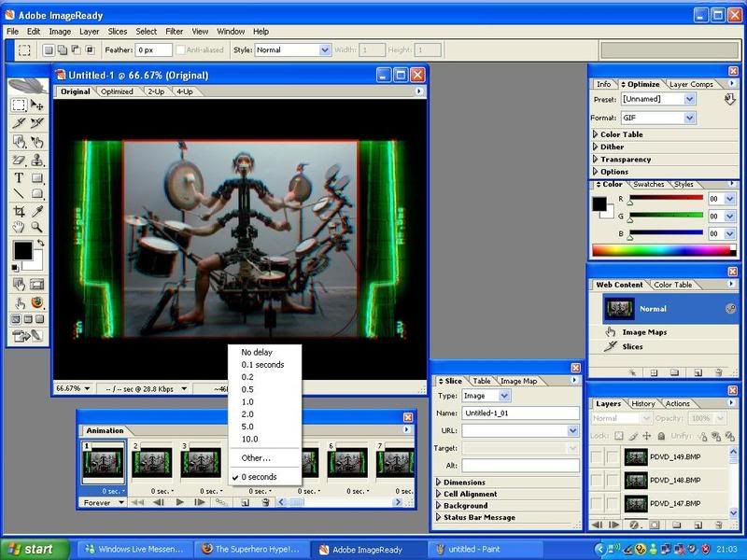Expand the Transparency section

click(x=595, y=159)
